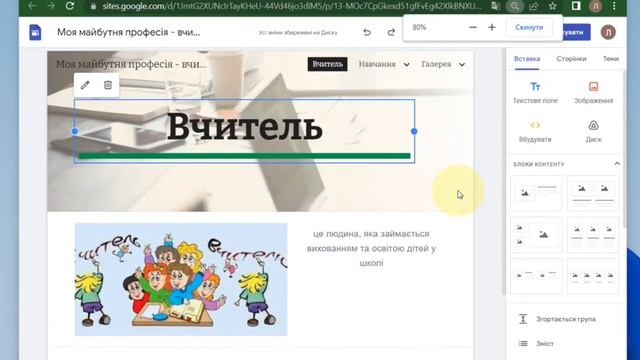Open the Google account avatar
The image size is (640, 360).
click(608, 32)
